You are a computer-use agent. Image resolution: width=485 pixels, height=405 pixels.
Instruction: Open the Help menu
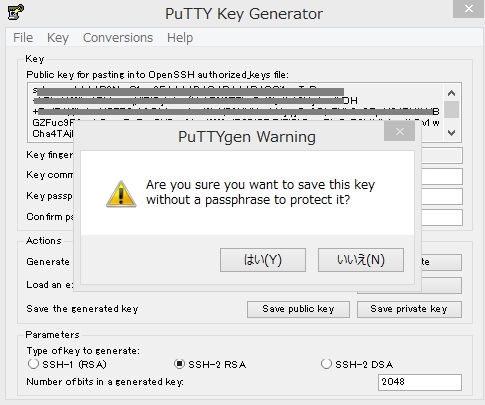click(x=180, y=38)
